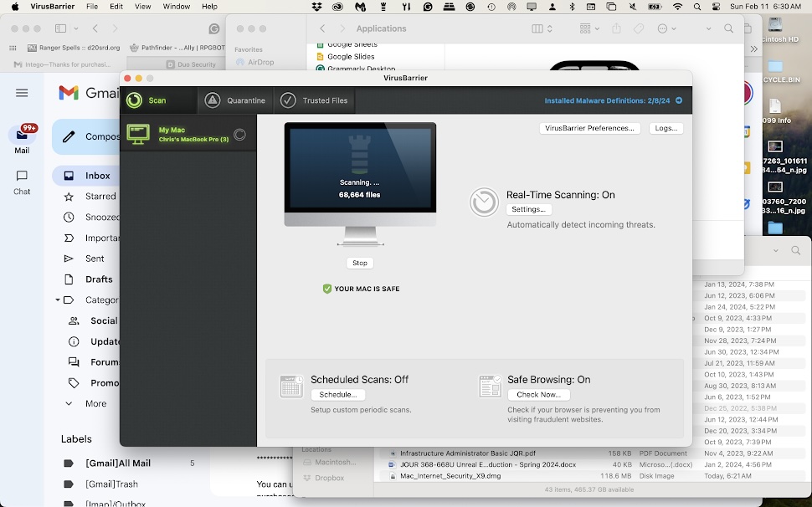This screenshot has height=507, width=812.
Task: Open the Logs window
Action: pyautogui.click(x=666, y=128)
